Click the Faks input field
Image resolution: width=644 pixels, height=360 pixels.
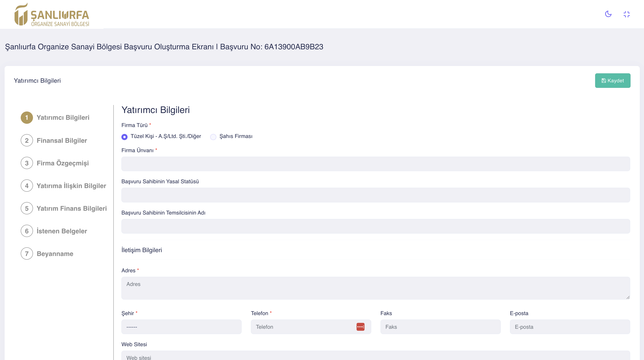click(x=440, y=327)
